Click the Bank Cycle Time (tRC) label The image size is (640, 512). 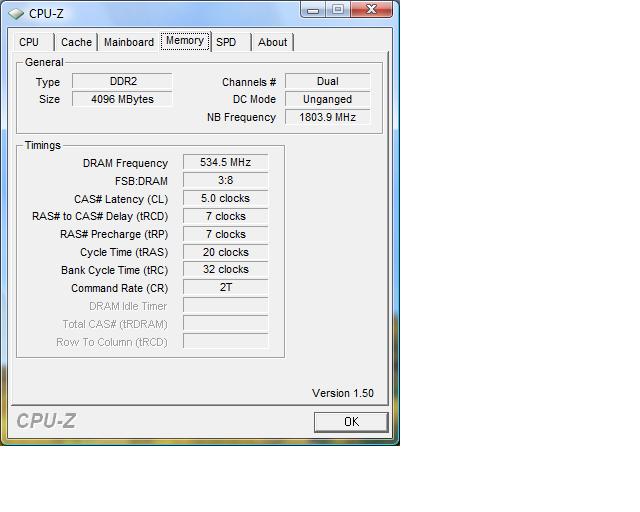[115, 270]
